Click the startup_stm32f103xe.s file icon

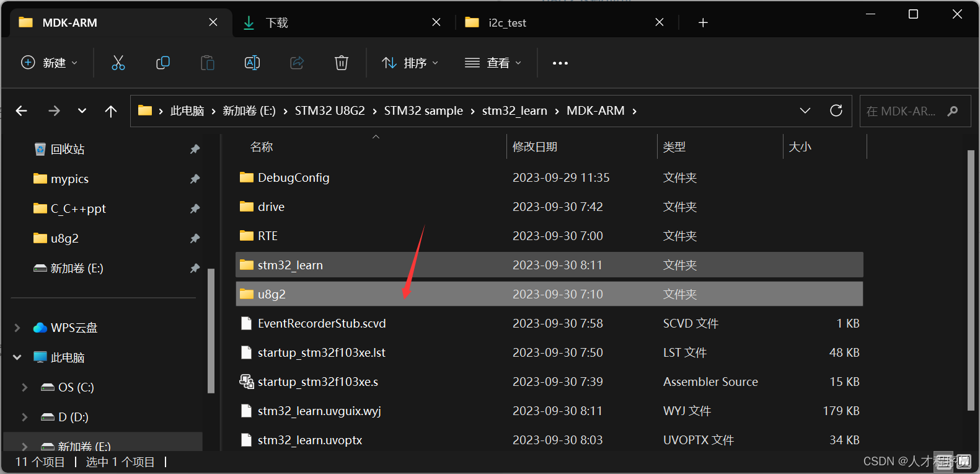[x=247, y=382]
